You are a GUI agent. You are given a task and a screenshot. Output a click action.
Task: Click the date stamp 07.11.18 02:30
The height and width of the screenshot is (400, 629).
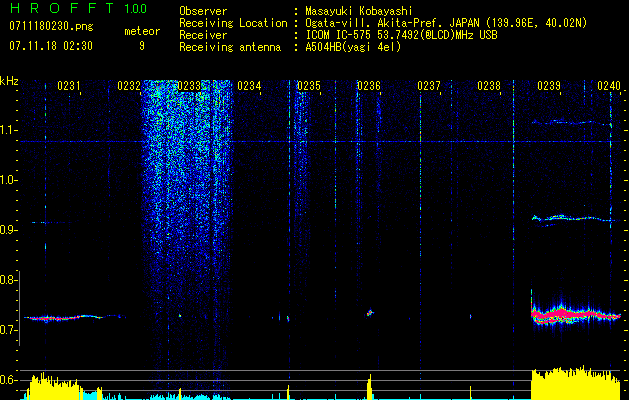pyautogui.click(x=51, y=46)
